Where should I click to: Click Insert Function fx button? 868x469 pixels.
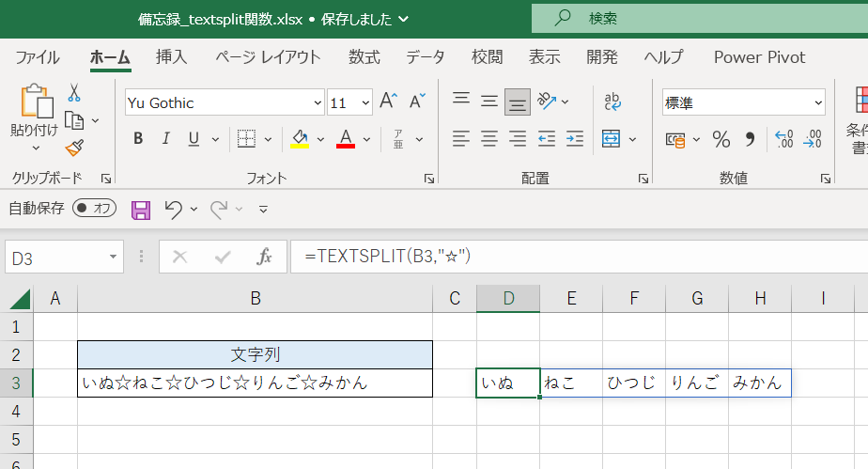tap(264, 257)
